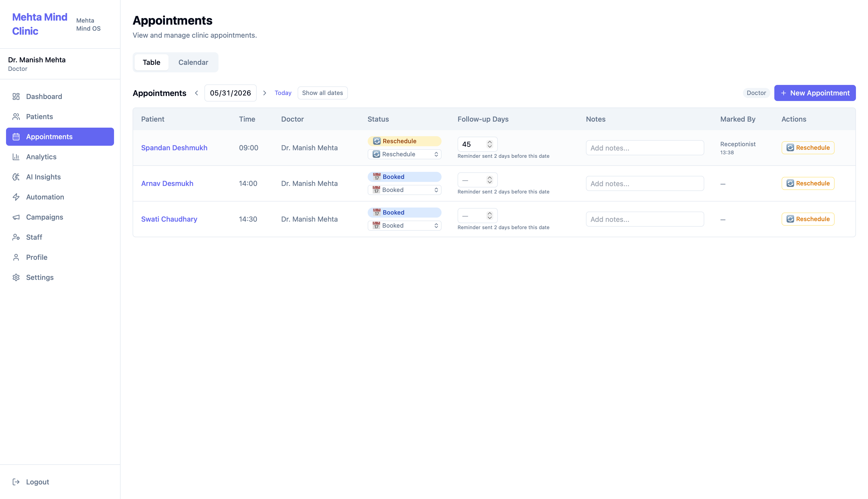Open the Settings gear icon

point(16,277)
